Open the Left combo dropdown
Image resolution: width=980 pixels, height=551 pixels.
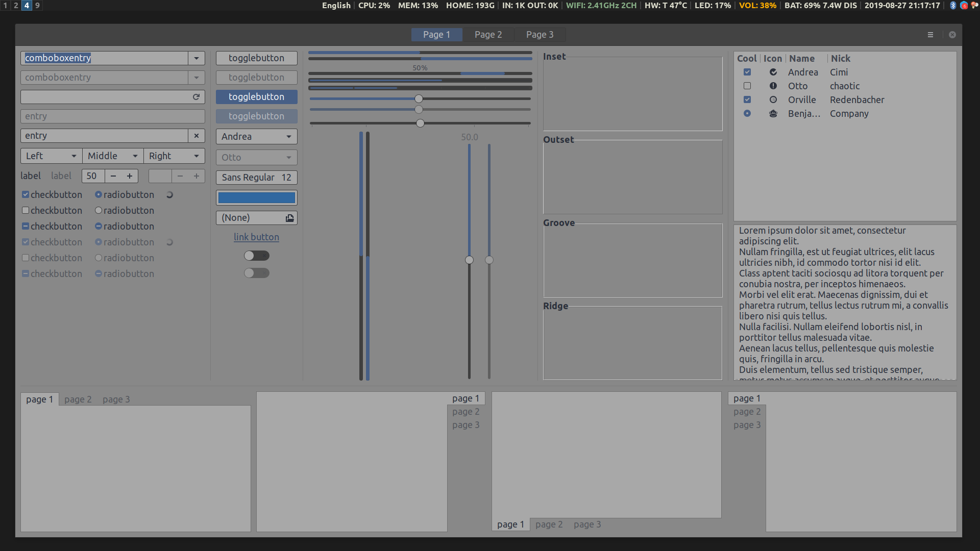[x=51, y=156]
